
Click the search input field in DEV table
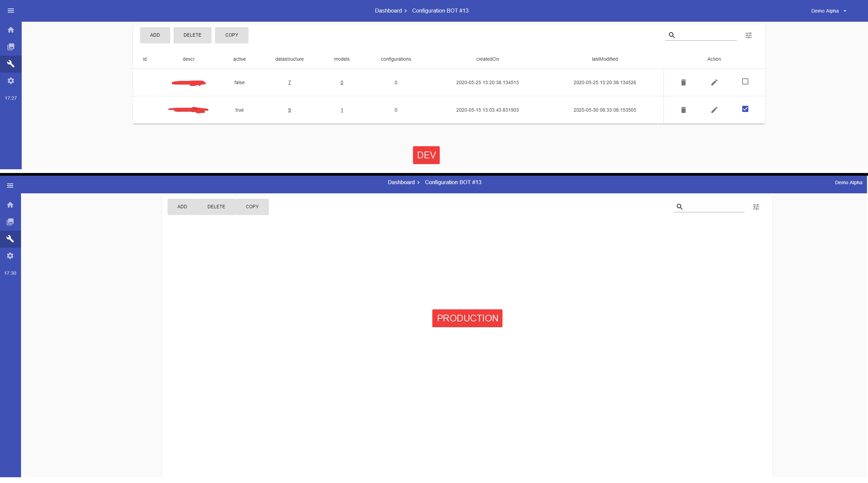click(707, 35)
